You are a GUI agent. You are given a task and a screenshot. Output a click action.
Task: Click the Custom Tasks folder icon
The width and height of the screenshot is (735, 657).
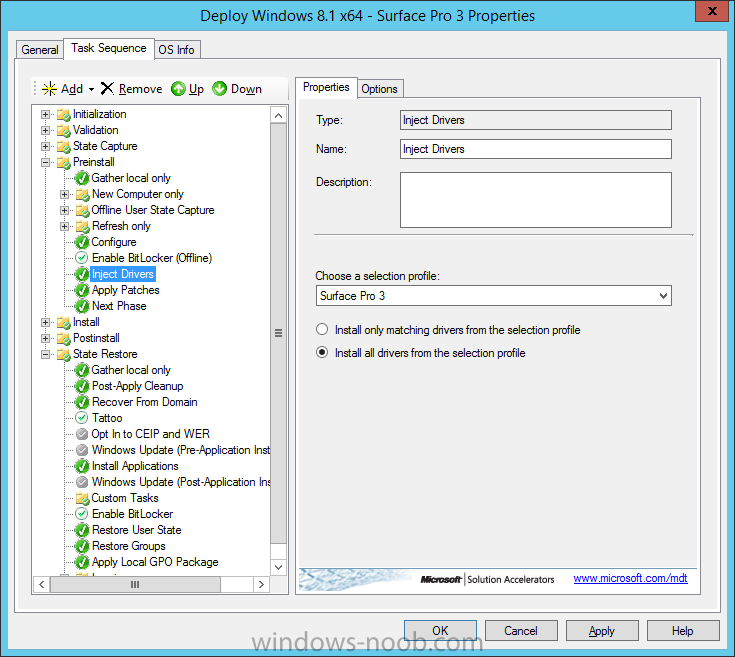click(x=82, y=498)
